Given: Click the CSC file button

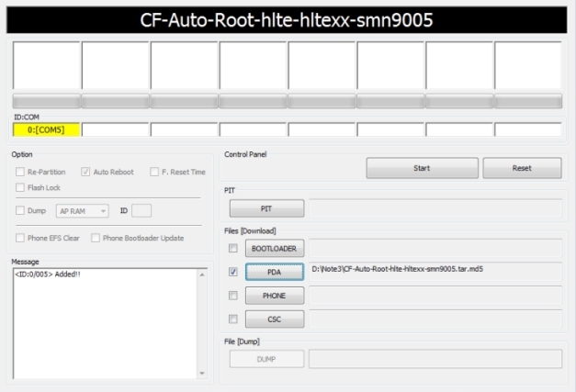Looking at the screenshot, I should click(275, 319).
